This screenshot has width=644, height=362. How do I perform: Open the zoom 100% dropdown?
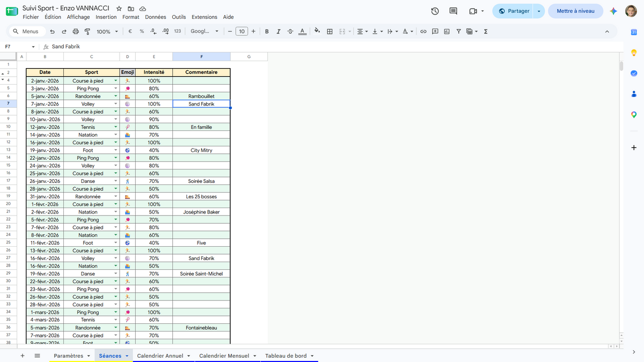click(107, 32)
